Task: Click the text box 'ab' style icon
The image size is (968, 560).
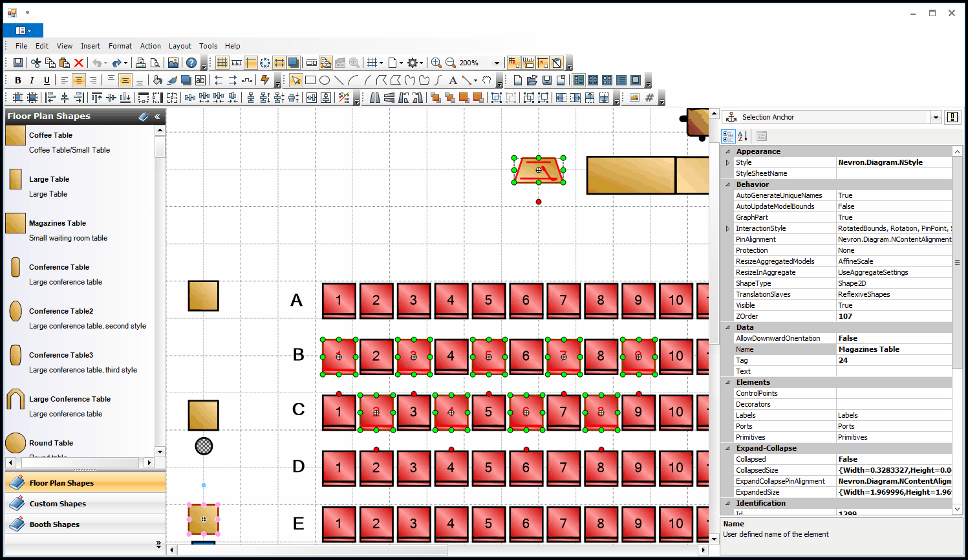Action: coord(200,80)
